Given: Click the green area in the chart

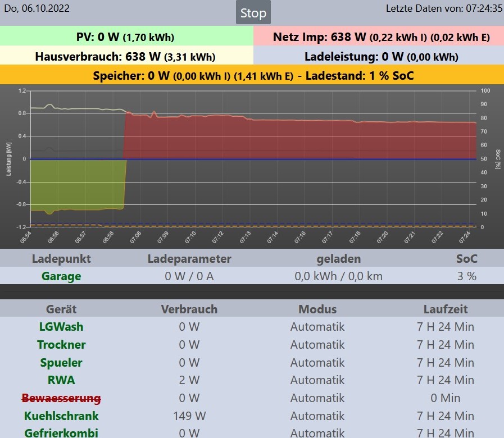Looking at the screenshot, I should [76, 184].
